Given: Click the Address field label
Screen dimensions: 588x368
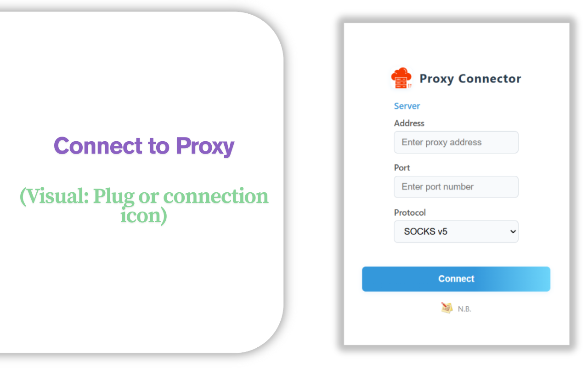Looking at the screenshot, I should [409, 123].
